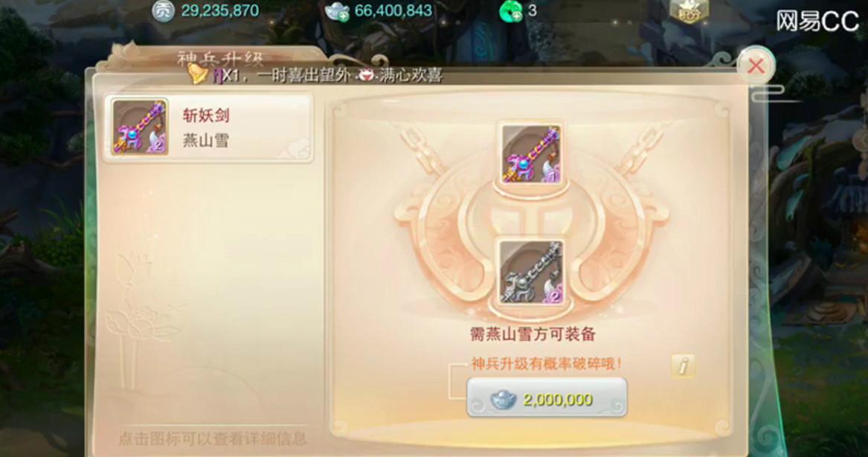Open the yellow info "i" icon
868x457 pixels.
pos(683,365)
